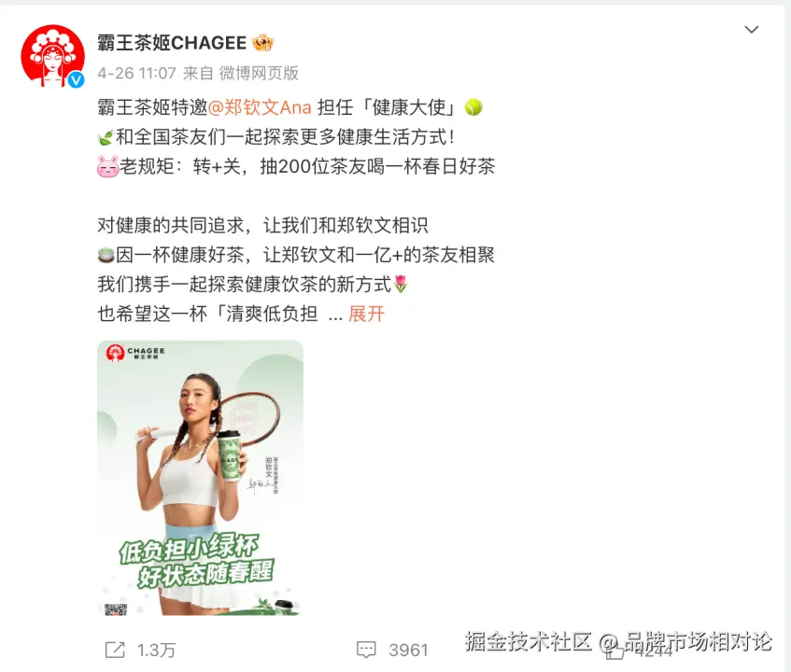
Task: Click the membership crown badge beside the username
Action: pyautogui.click(x=262, y=43)
